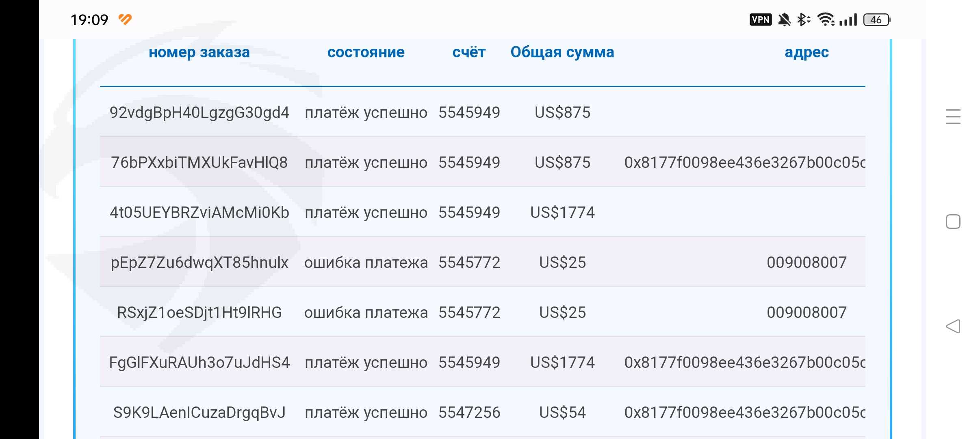Image resolution: width=980 pixels, height=439 pixels.
Task: Tap the cellular signal bars icon
Action: point(849,20)
